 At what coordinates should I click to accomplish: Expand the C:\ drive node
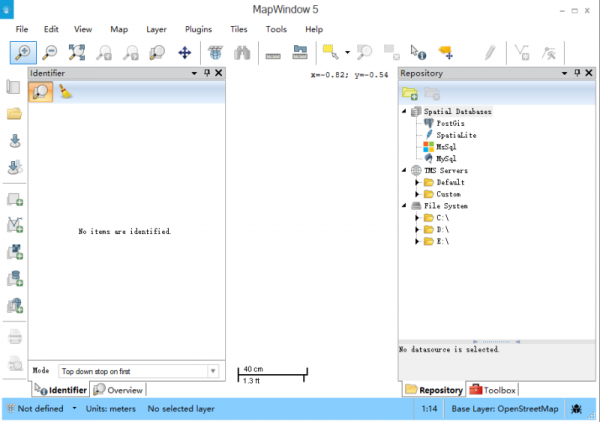pyautogui.click(x=417, y=218)
